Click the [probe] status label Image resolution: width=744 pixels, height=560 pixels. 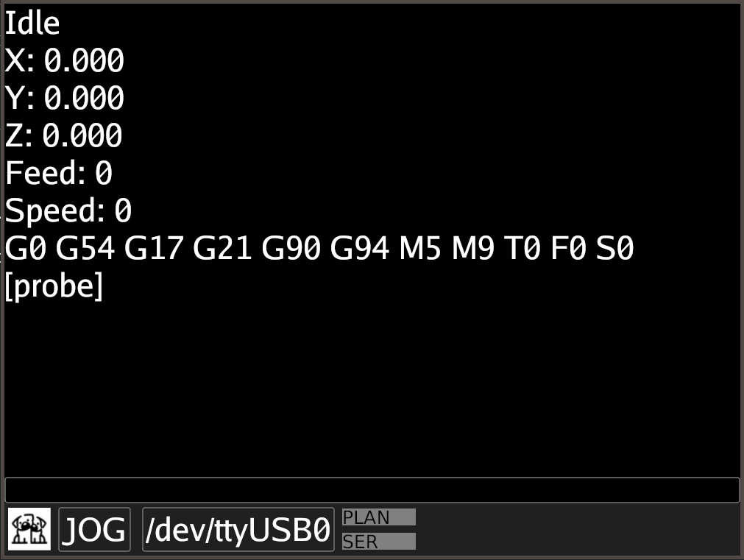point(54,286)
